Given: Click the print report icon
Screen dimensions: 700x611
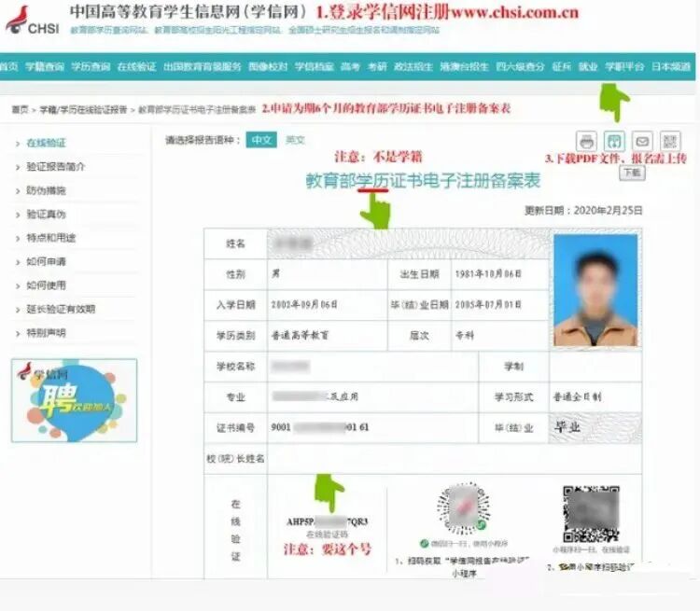Looking at the screenshot, I should click(586, 142).
